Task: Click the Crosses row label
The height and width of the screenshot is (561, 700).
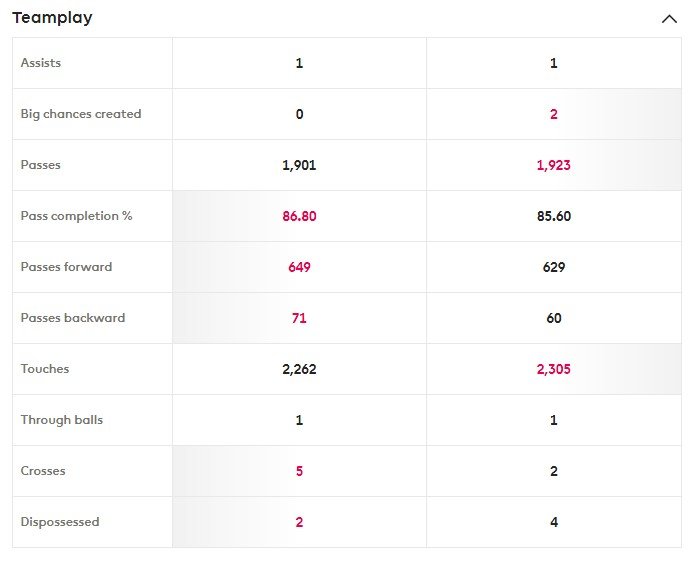Action: (43, 471)
